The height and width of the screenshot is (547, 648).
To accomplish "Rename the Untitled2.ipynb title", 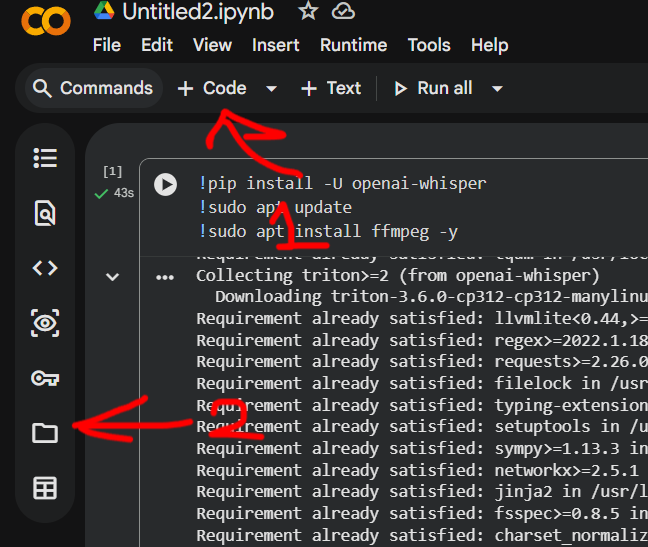I will pos(198,12).
